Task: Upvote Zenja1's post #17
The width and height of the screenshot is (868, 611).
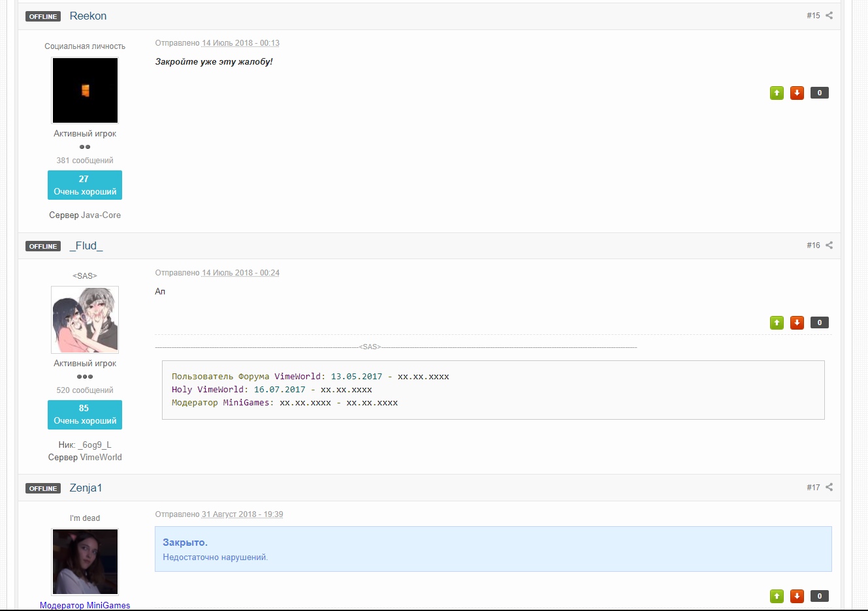Action: pyautogui.click(x=777, y=596)
